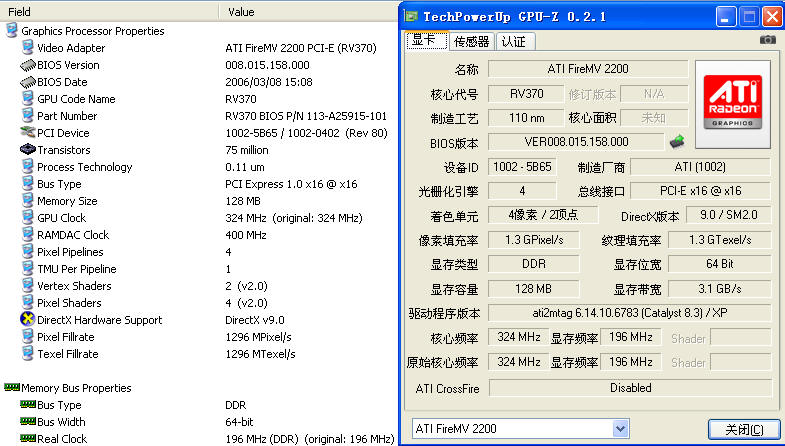Image resolution: width=785 pixels, height=446 pixels.
Task: Click the Pixel Shaders row icon
Action: point(28,303)
